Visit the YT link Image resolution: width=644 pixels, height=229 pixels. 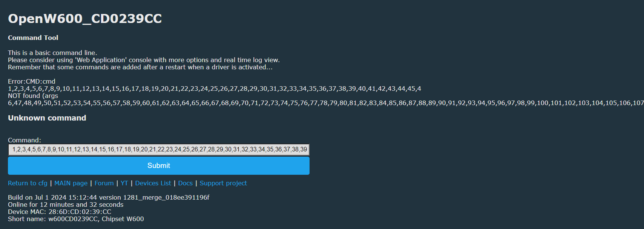[x=124, y=183]
